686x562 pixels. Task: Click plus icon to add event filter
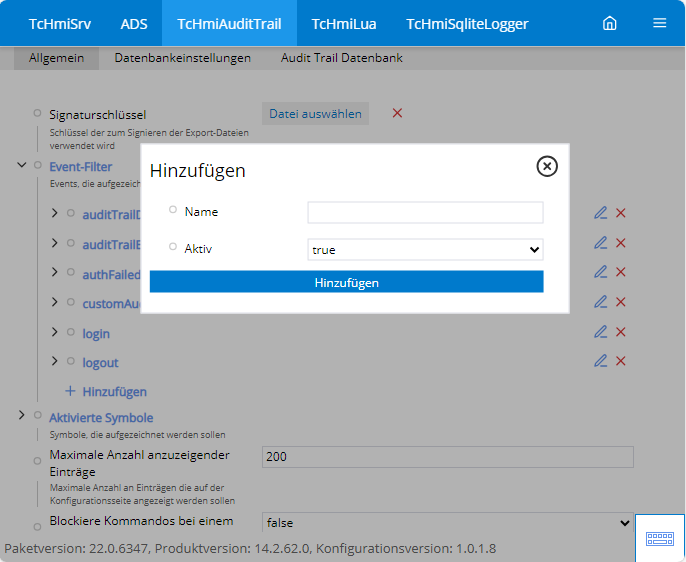click(x=71, y=391)
